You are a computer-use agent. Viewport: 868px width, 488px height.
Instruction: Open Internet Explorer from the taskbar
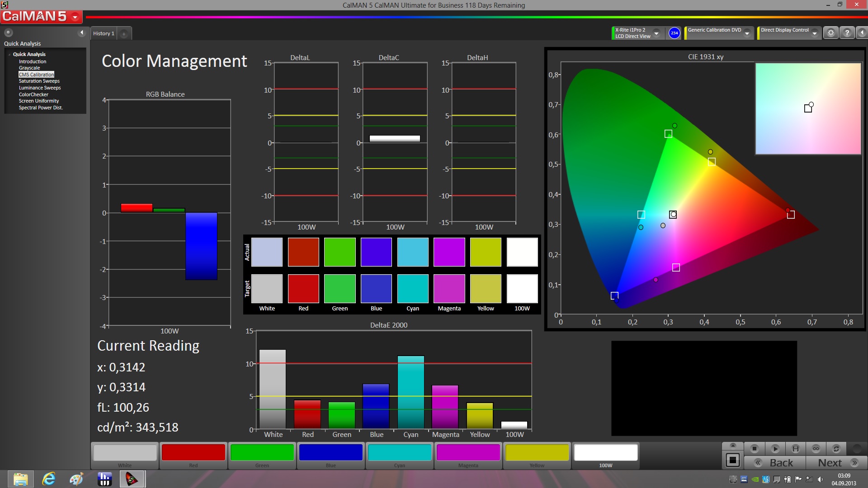point(49,479)
